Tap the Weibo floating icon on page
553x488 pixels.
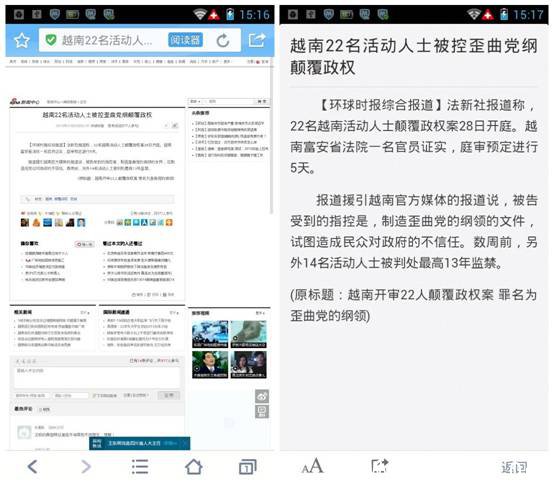tap(262, 396)
